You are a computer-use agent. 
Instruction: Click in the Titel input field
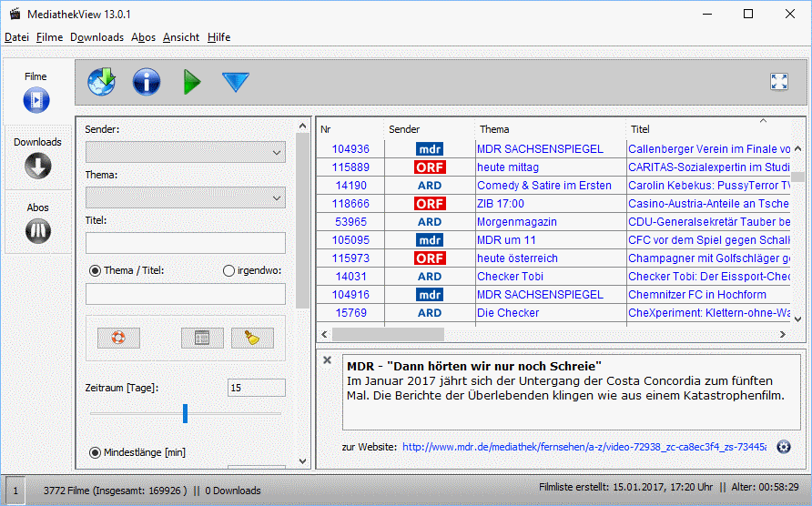click(186, 243)
